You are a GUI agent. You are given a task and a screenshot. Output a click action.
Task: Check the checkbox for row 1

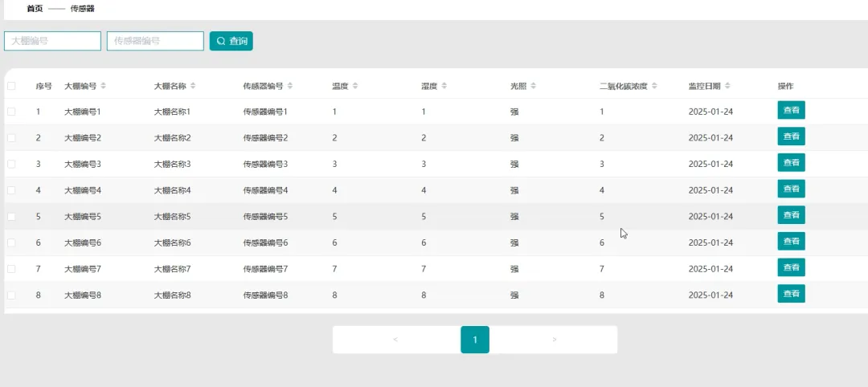(11, 112)
